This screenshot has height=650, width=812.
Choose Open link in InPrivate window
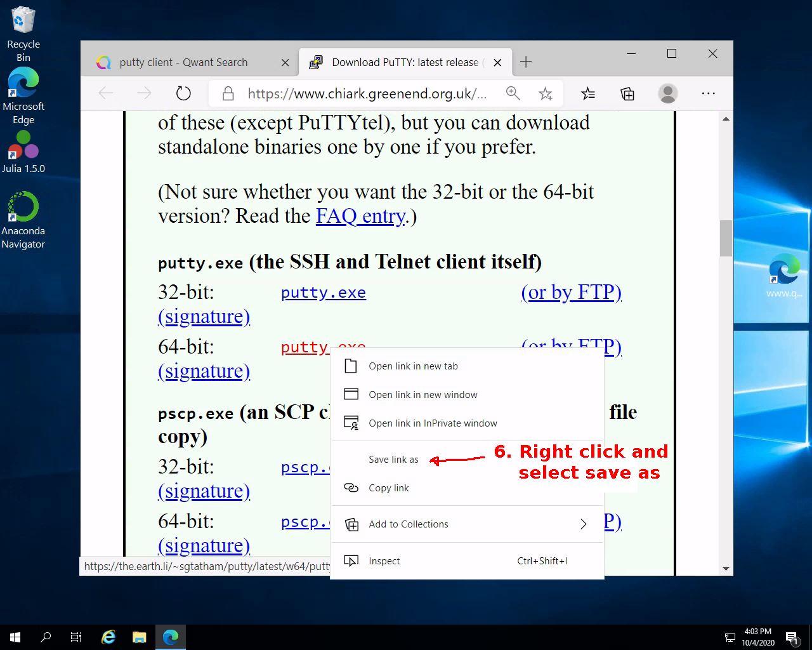click(467, 423)
